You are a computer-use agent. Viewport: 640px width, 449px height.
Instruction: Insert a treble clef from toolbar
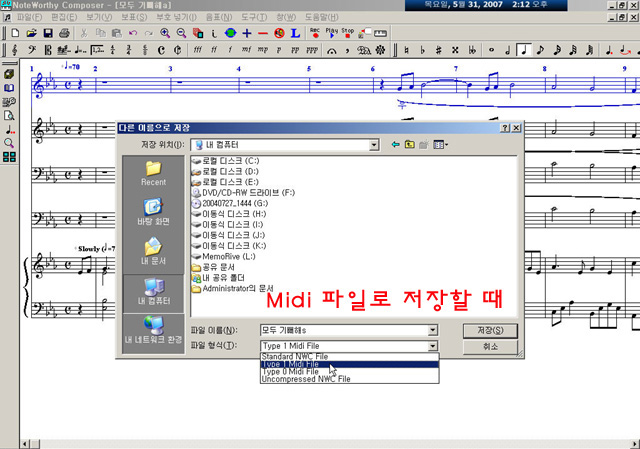(15, 50)
